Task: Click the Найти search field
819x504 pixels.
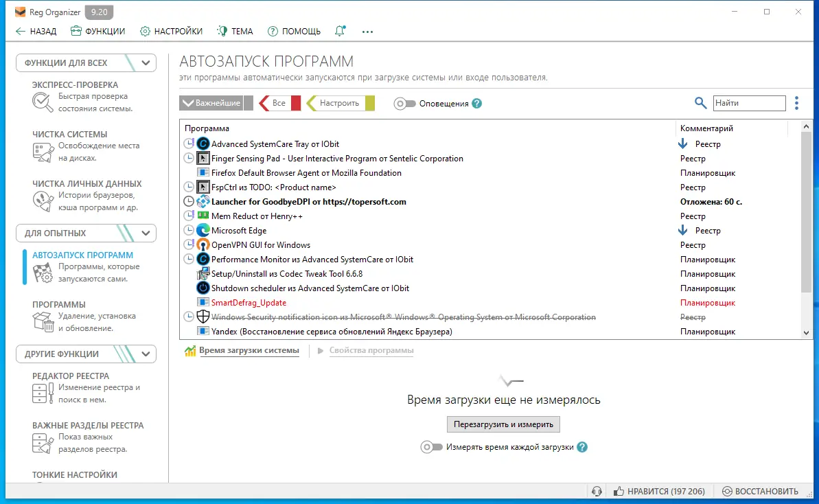Action: (749, 103)
